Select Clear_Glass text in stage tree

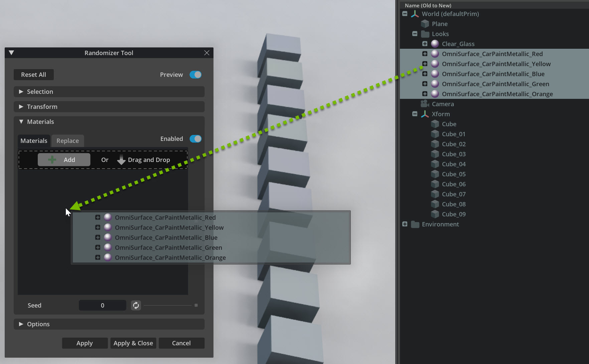point(458,44)
